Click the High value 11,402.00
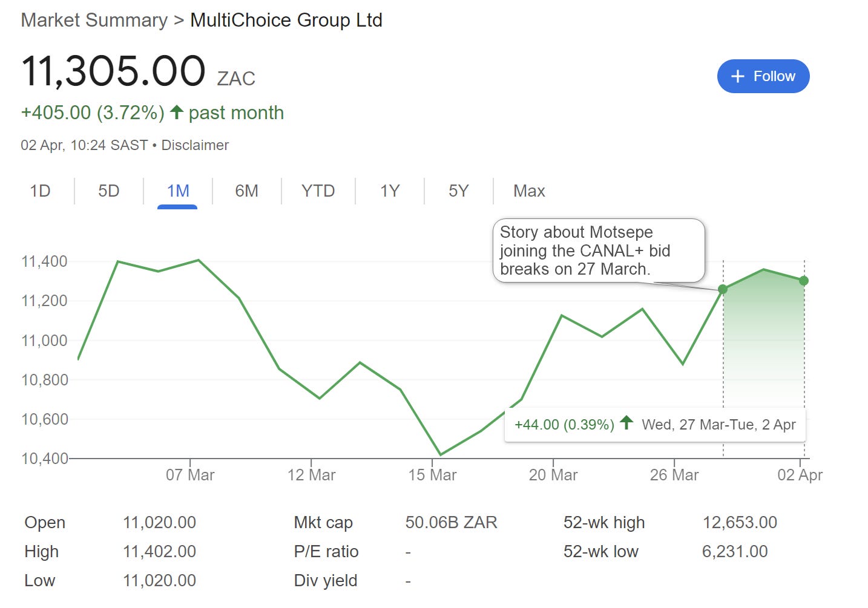Screen dimensions: 868x608 tap(159, 552)
